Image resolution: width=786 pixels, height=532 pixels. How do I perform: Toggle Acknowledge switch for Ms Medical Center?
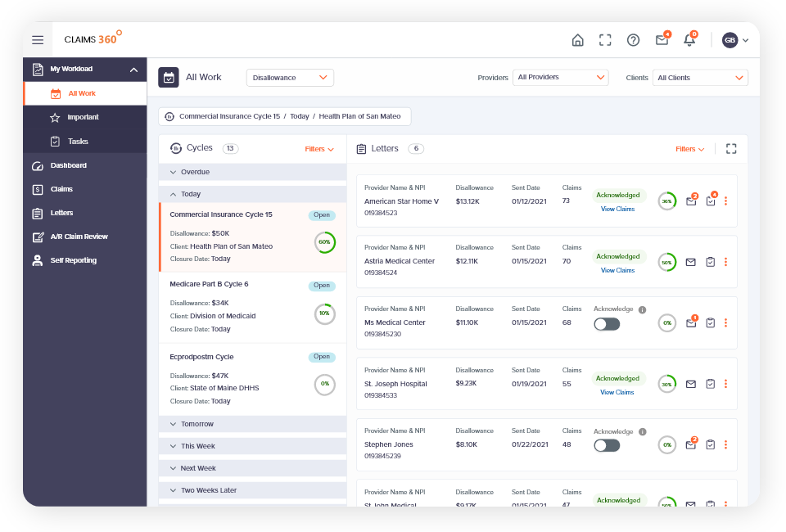click(x=607, y=324)
